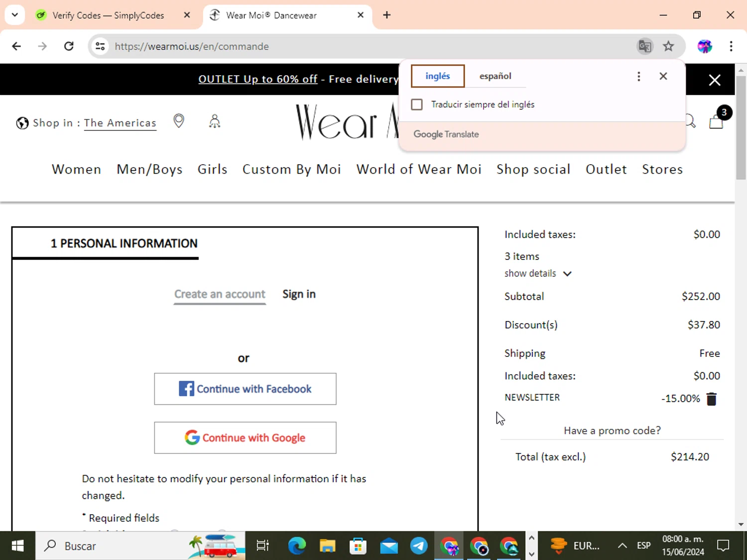The width and height of the screenshot is (747, 560).
Task: Open the Women menu
Action: click(x=76, y=169)
